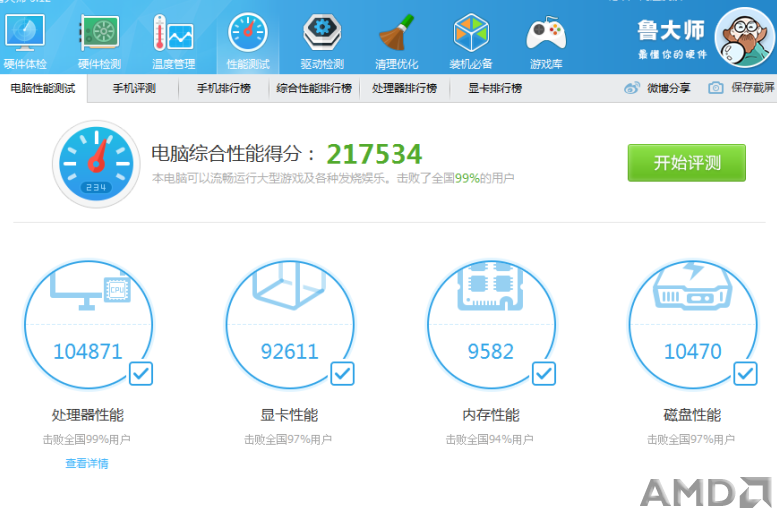The height and width of the screenshot is (513, 777).
Task: Click the 显卡性能 label
Action: (289, 415)
